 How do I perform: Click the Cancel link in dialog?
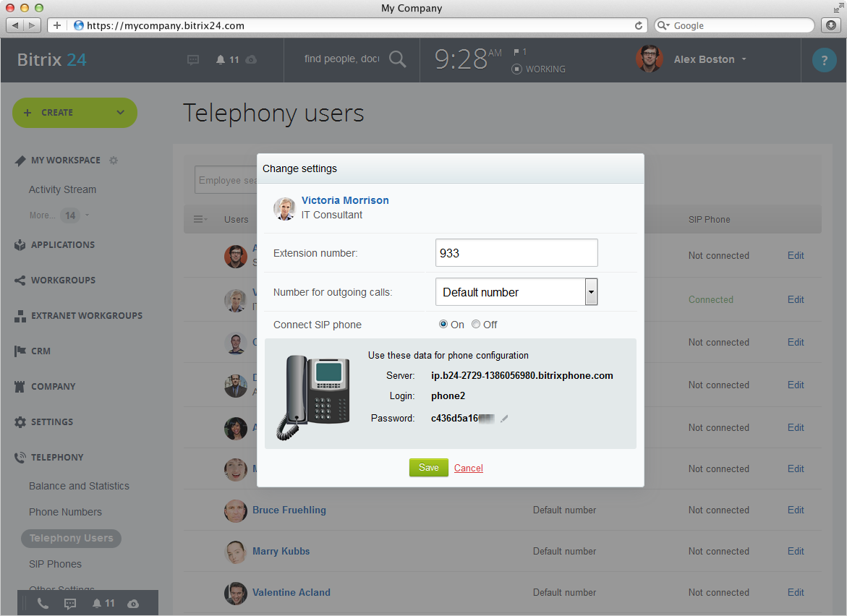tap(468, 468)
